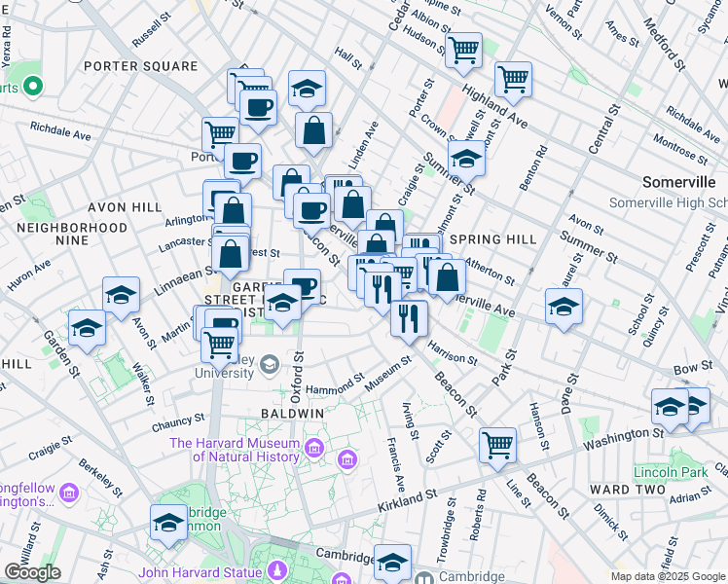Open the John Harvard Statue pin
The image size is (728, 584).
277,570
